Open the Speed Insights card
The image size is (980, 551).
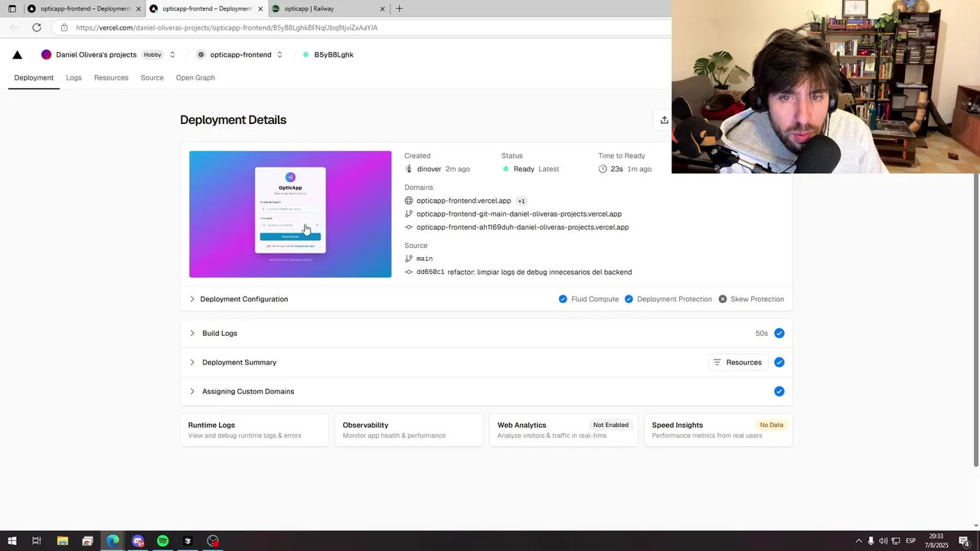tap(718, 430)
